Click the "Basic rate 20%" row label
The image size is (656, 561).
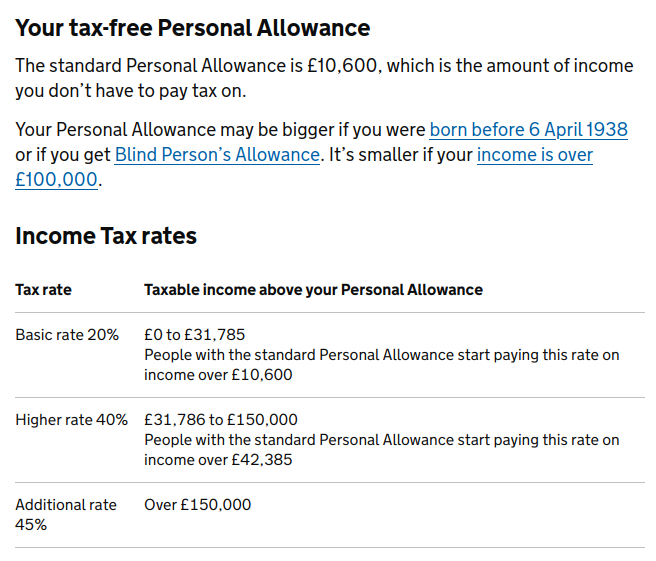67,335
